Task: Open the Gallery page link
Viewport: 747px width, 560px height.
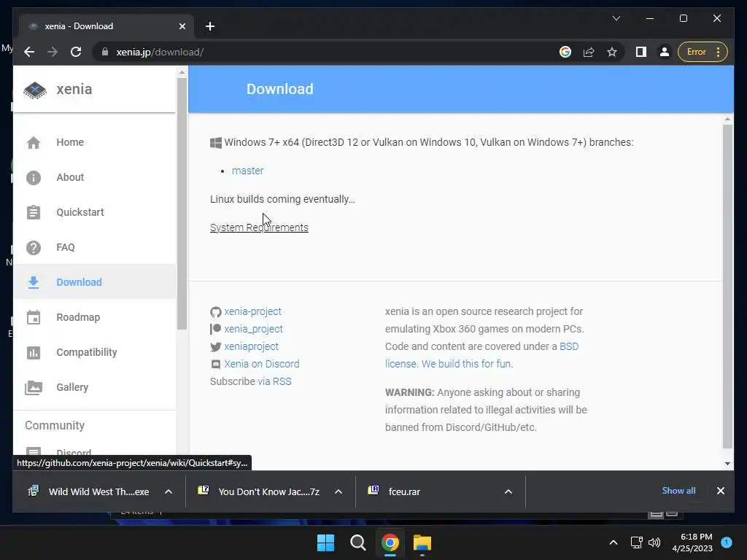Action: [x=94, y=387]
